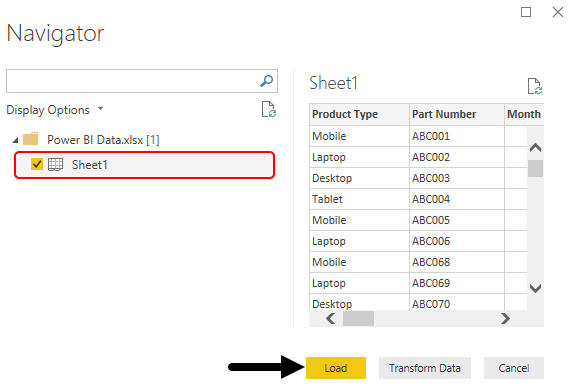Close the Navigator dialog
Screen dimensions: 573x386
(558, 12)
